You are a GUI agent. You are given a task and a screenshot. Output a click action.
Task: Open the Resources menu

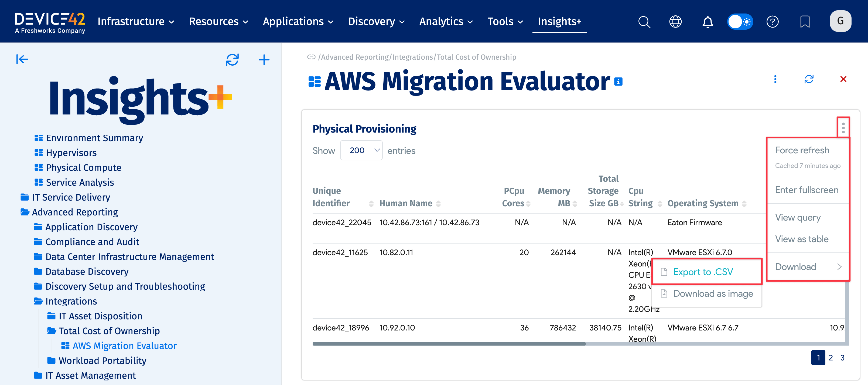coord(219,22)
